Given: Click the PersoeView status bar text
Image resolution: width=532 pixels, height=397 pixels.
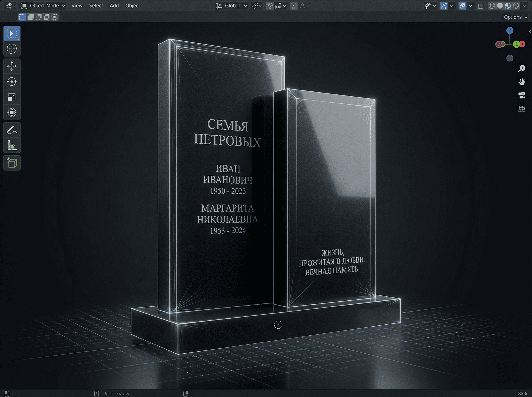Looking at the screenshot, I should (116, 394).
